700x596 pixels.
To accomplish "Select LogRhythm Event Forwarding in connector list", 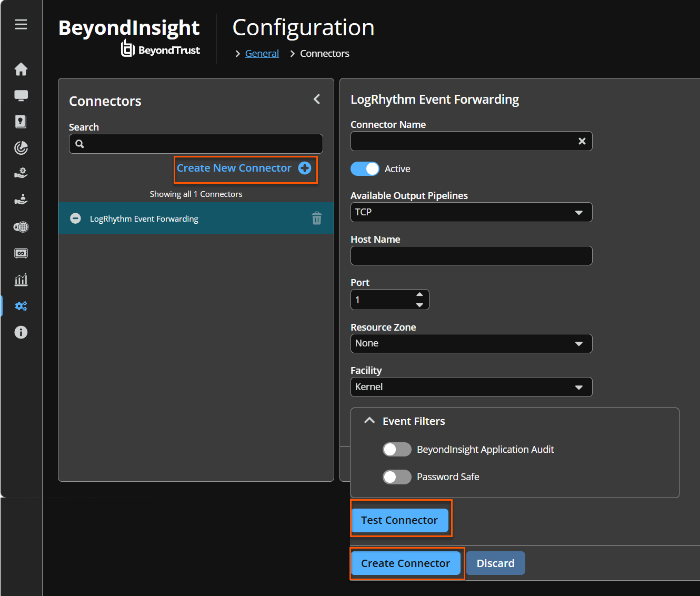I will click(196, 218).
